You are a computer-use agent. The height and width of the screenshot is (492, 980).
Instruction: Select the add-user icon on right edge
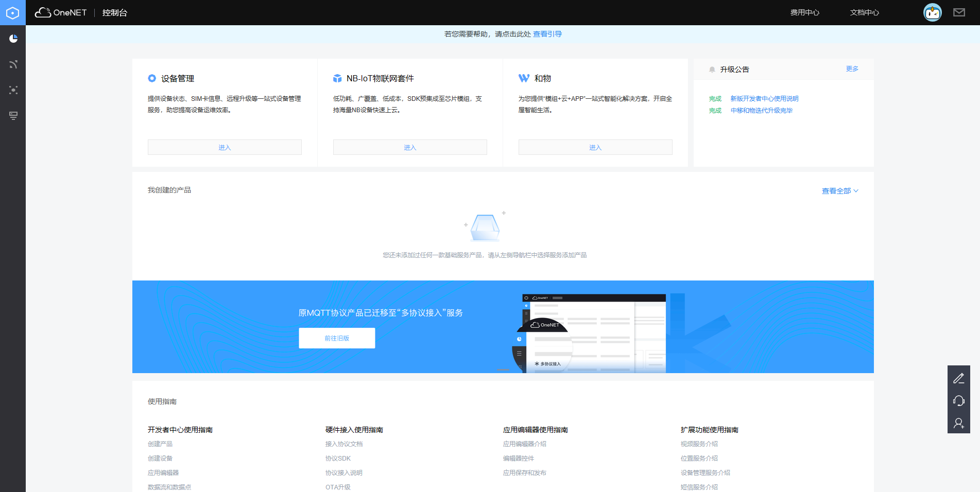(x=959, y=423)
